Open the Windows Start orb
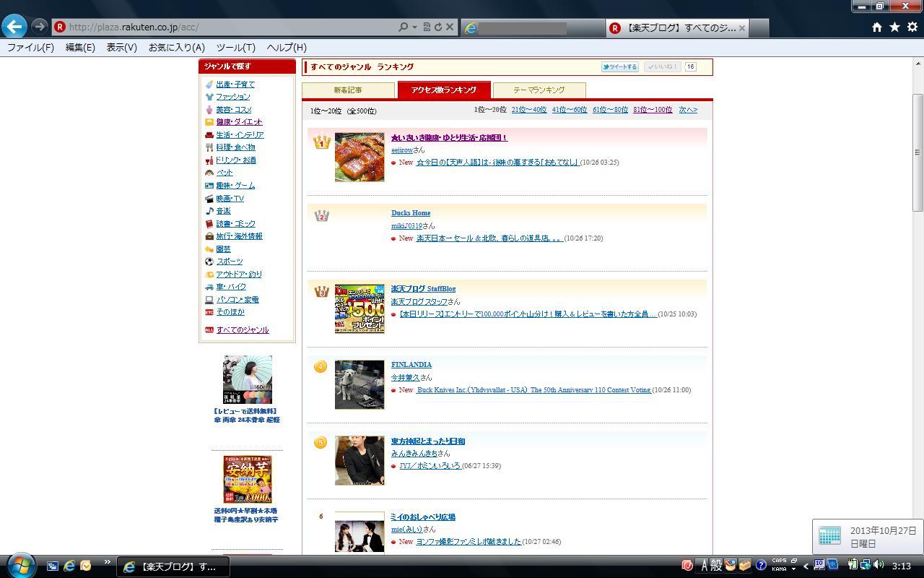 [x=20, y=565]
